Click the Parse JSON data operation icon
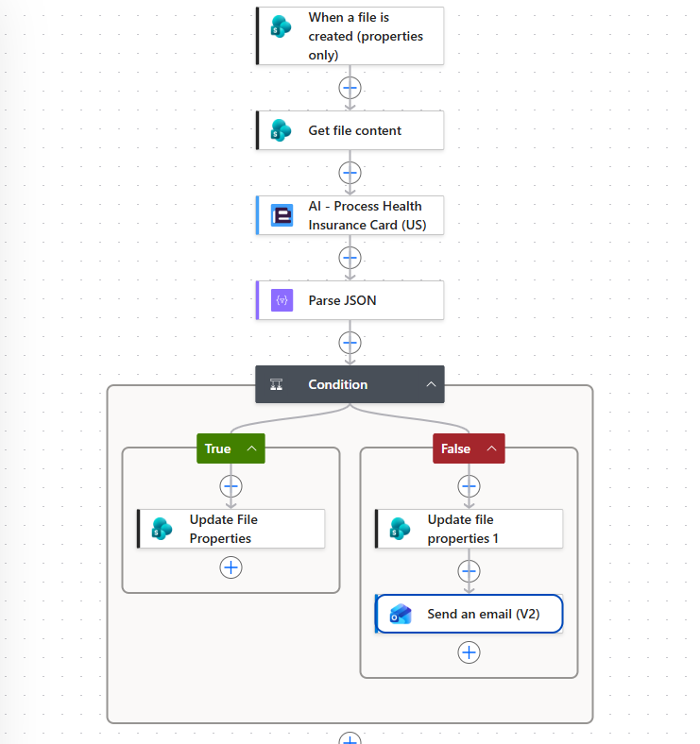The image size is (700, 744). [x=282, y=300]
